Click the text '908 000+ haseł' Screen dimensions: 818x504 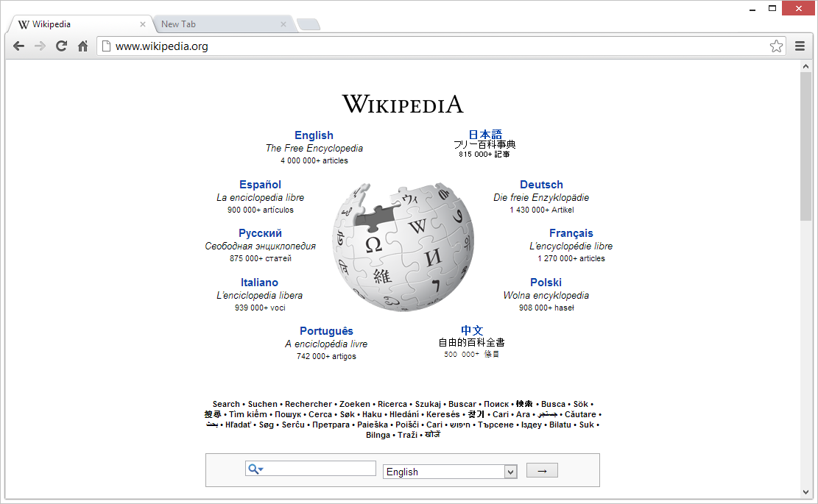546,308
